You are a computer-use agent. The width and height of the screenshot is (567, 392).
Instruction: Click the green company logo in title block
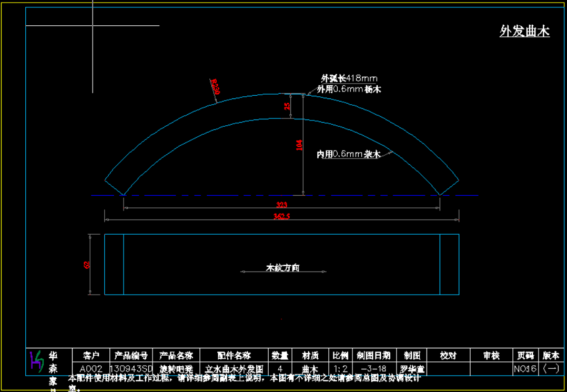36,361
